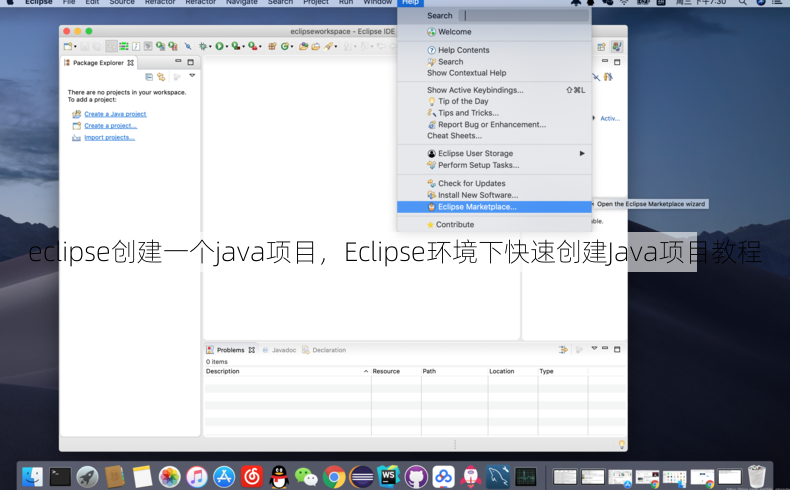
Task: Select the Package Explorer tab
Action: coord(99,63)
